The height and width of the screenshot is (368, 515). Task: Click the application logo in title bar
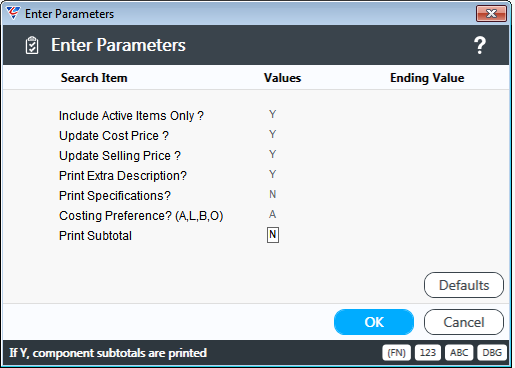pos(13,13)
